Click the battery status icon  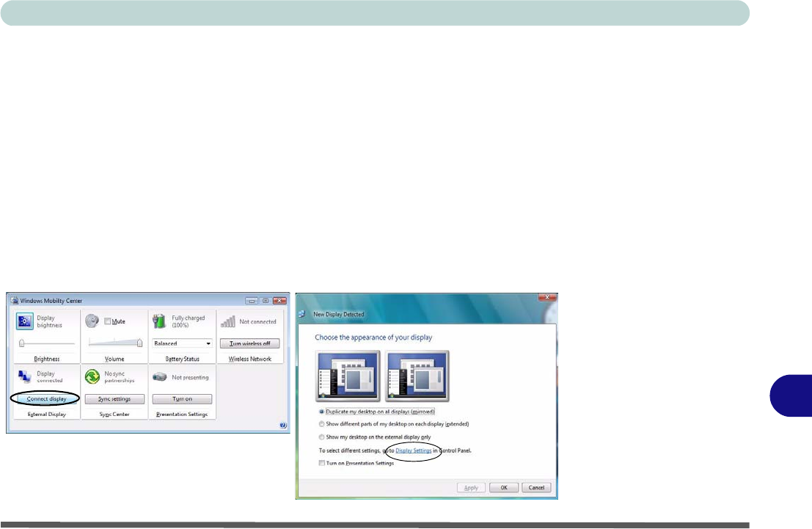point(159,321)
